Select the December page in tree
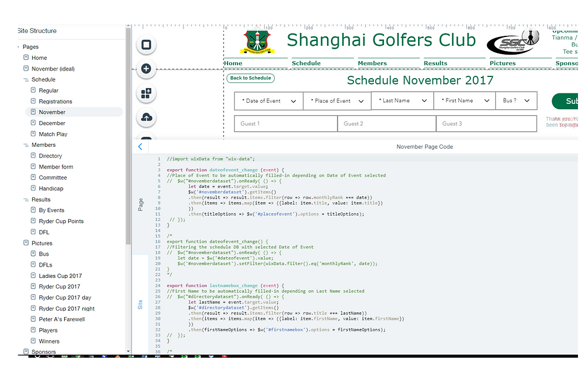The height and width of the screenshot is (380, 588). pyautogui.click(x=52, y=123)
